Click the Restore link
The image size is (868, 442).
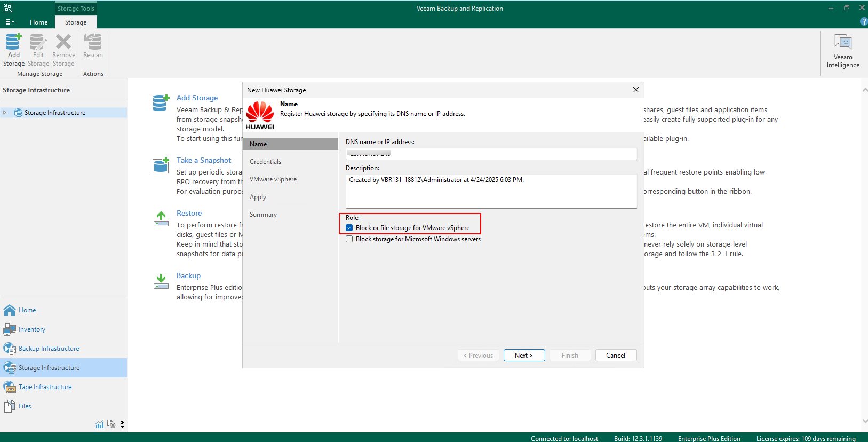pos(189,213)
